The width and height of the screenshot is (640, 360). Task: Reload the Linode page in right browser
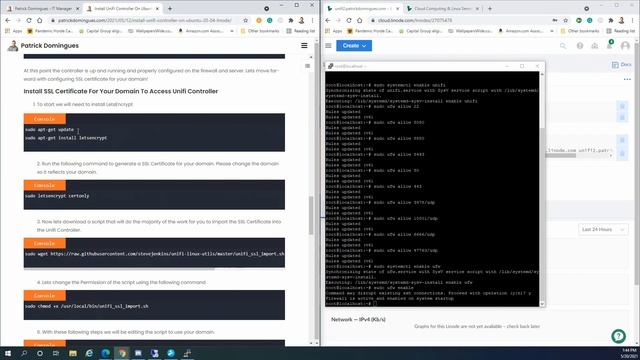pyautogui.click(x=349, y=20)
